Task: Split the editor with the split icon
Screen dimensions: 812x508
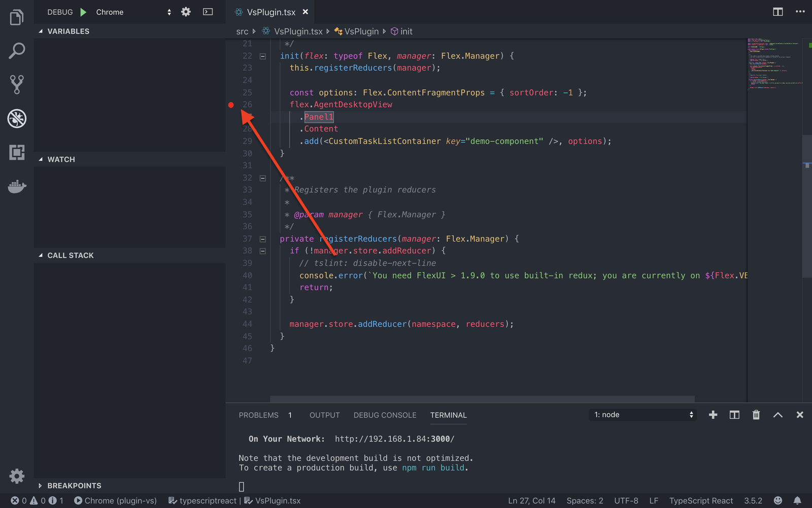Action: pos(777,12)
